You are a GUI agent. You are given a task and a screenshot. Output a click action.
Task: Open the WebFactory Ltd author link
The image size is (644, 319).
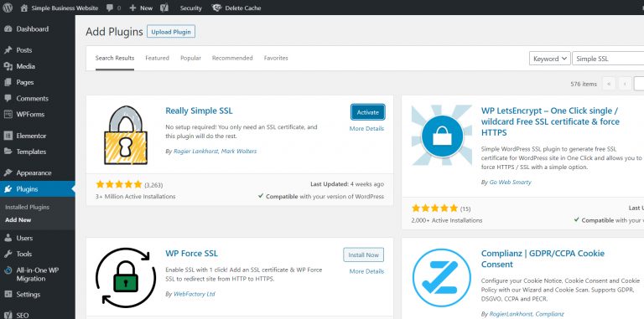tap(195, 294)
